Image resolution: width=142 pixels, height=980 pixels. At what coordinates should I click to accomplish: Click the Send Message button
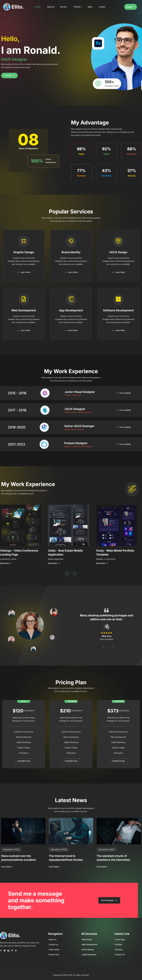pyautogui.click(x=109, y=900)
